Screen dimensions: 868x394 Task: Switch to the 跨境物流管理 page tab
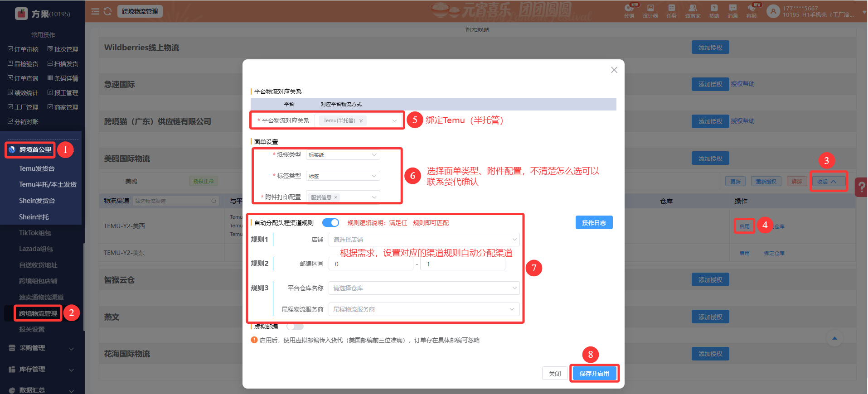[140, 11]
